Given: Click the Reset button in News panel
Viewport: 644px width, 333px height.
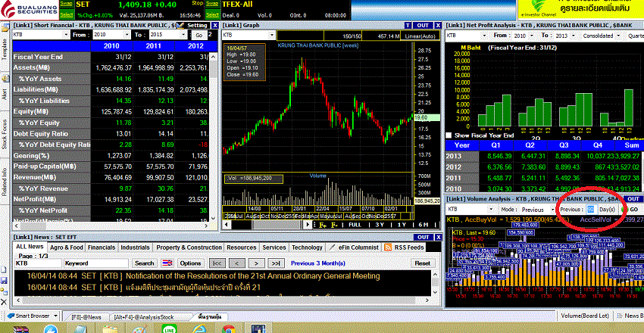Looking at the screenshot, I should pyautogui.click(x=422, y=263).
